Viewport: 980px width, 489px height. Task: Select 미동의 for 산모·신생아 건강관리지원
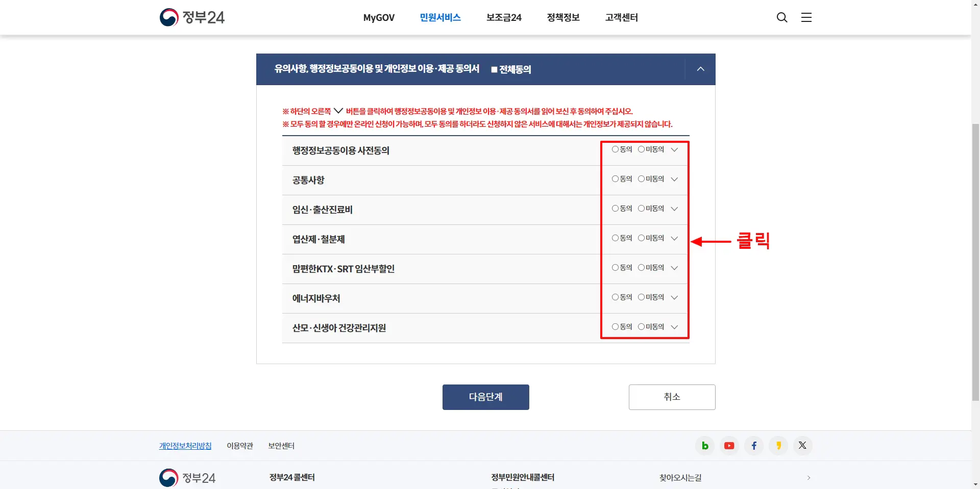pos(641,327)
